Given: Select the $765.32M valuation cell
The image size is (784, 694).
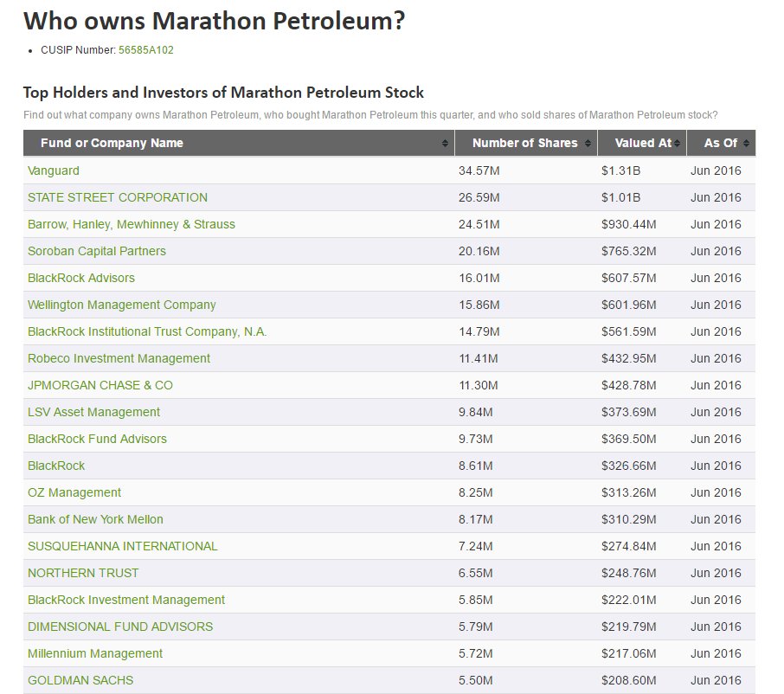Looking at the screenshot, I should click(x=642, y=251).
